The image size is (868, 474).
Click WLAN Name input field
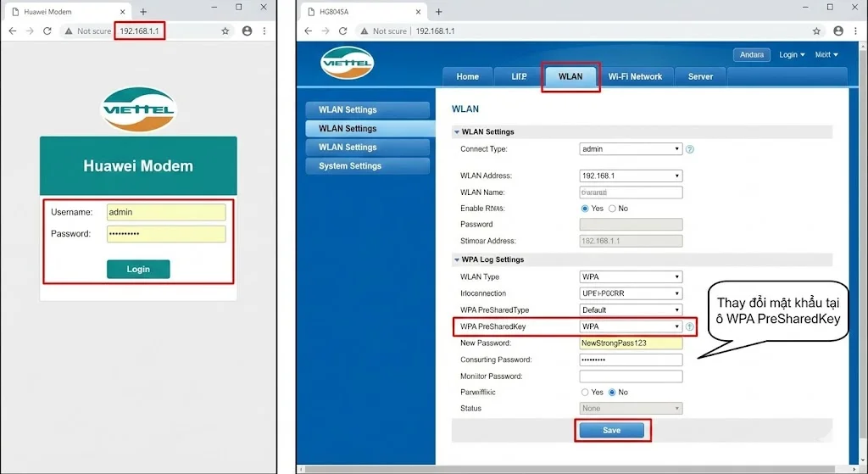[631, 192]
